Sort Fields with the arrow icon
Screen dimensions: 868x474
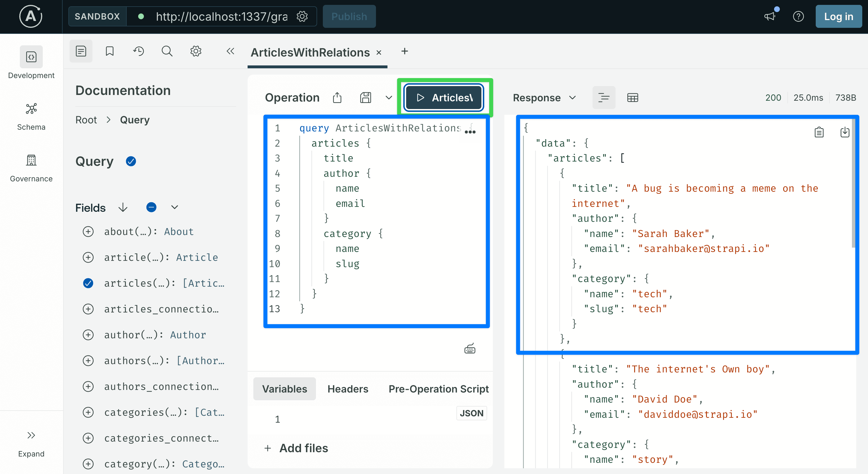tap(123, 207)
